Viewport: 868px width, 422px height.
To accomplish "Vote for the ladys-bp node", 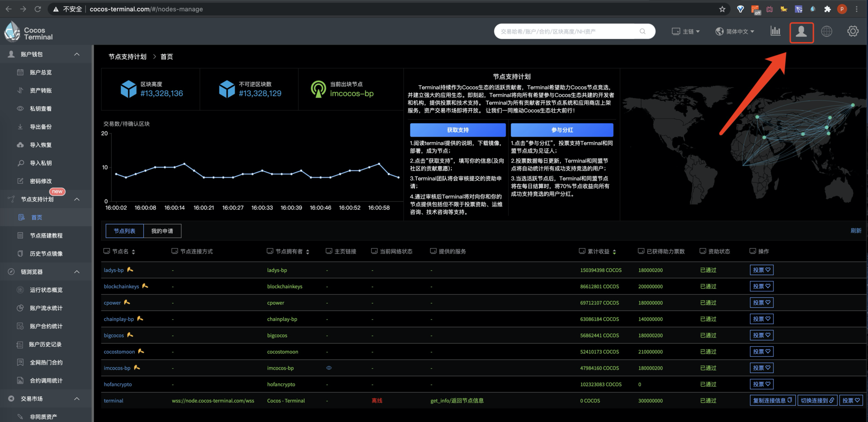I will click(761, 270).
